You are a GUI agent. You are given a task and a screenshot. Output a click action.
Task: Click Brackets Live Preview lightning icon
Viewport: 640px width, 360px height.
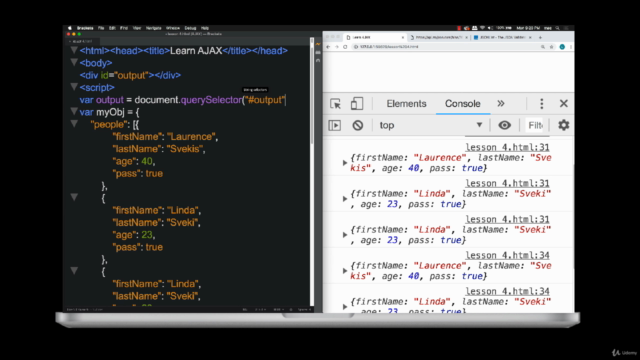tap(318, 44)
